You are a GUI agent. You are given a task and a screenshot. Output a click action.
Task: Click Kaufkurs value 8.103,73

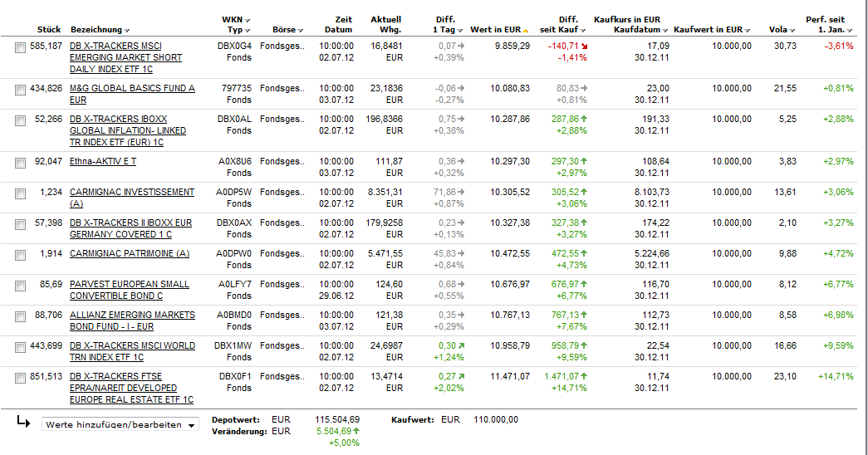click(x=651, y=192)
